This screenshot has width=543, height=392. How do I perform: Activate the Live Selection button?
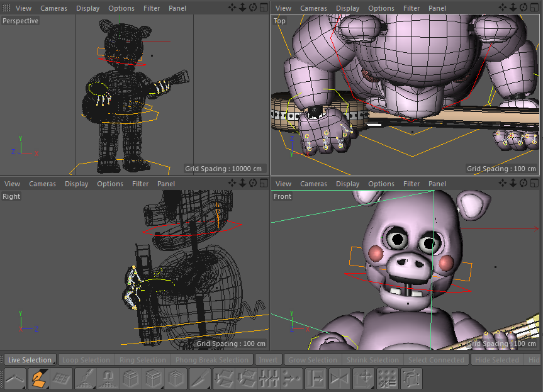point(30,360)
